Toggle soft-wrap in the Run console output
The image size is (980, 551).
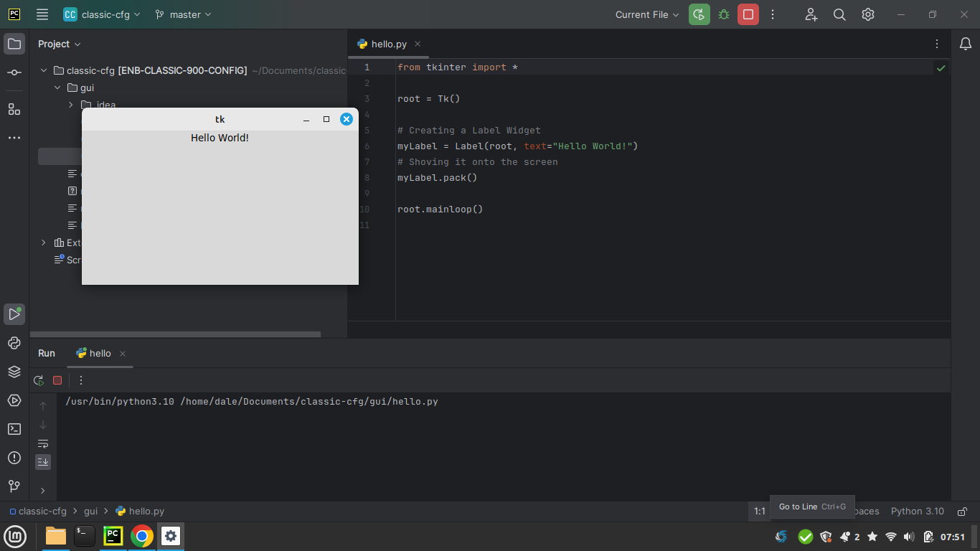point(43,443)
